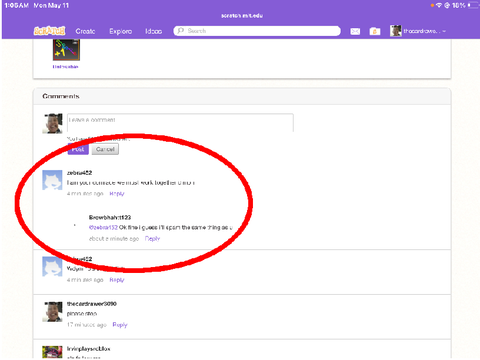Open zebra452 profile from the first comment
The width and height of the screenshot is (480, 360).
pyautogui.click(x=79, y=173)
